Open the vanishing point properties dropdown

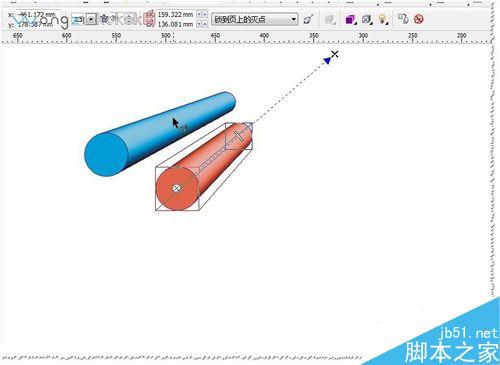(x=254, y=19)
